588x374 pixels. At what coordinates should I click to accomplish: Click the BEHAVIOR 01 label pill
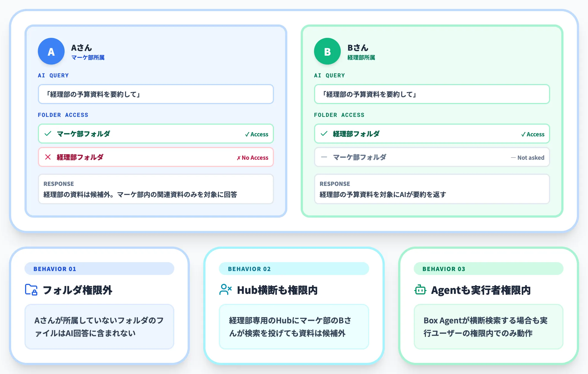click(99, 269)
